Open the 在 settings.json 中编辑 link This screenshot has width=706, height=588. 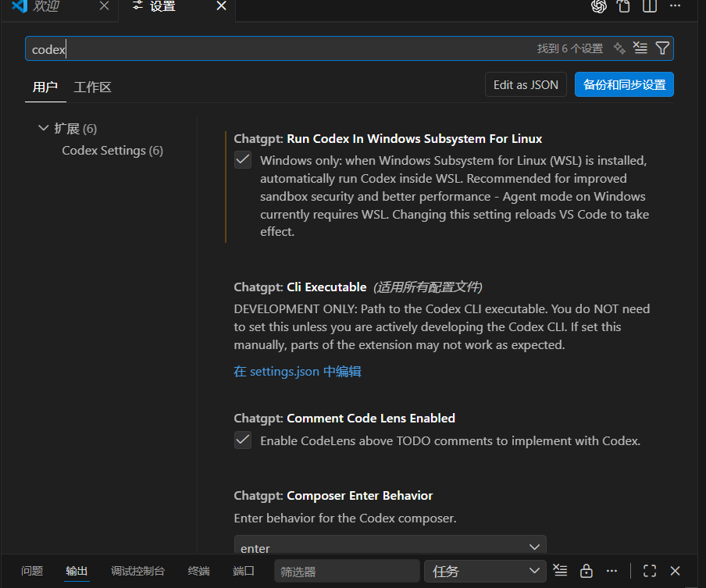[298, 372]
